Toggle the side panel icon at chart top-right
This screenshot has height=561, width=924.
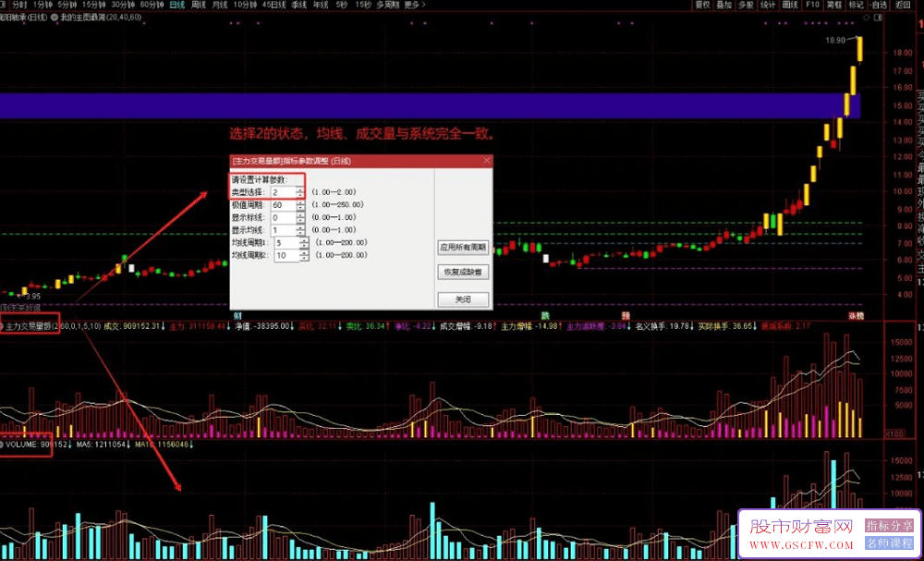point(878,18)
